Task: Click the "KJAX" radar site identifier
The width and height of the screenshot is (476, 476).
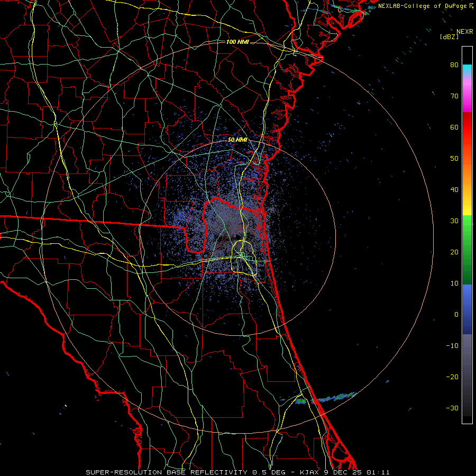Action: click(x=309, y=472)
